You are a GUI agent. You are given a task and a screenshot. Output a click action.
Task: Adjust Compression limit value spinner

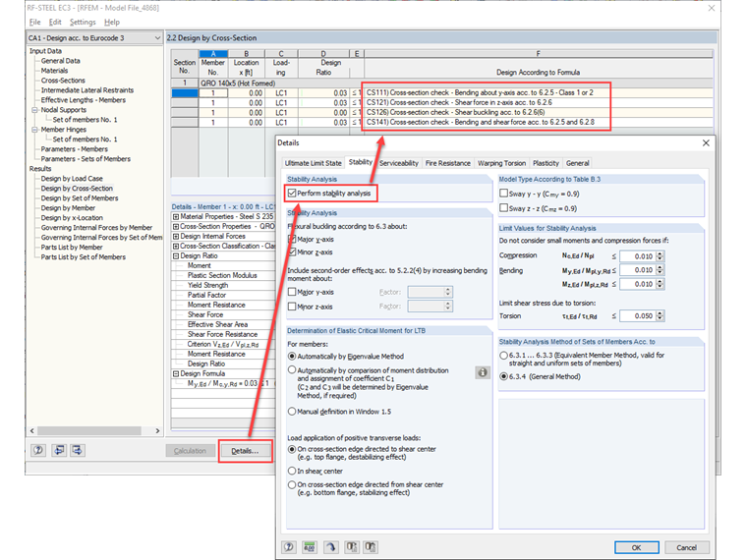[660, 256]
